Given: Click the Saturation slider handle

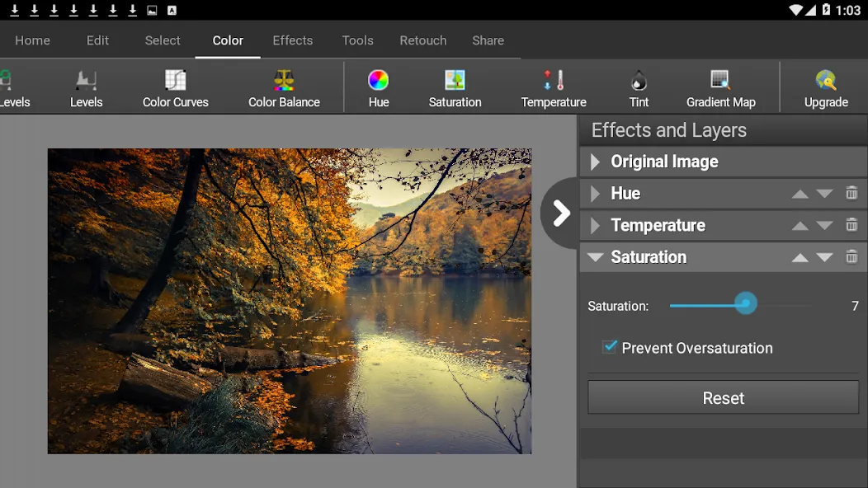Looking at the screenshot, I should pos(746,303).
